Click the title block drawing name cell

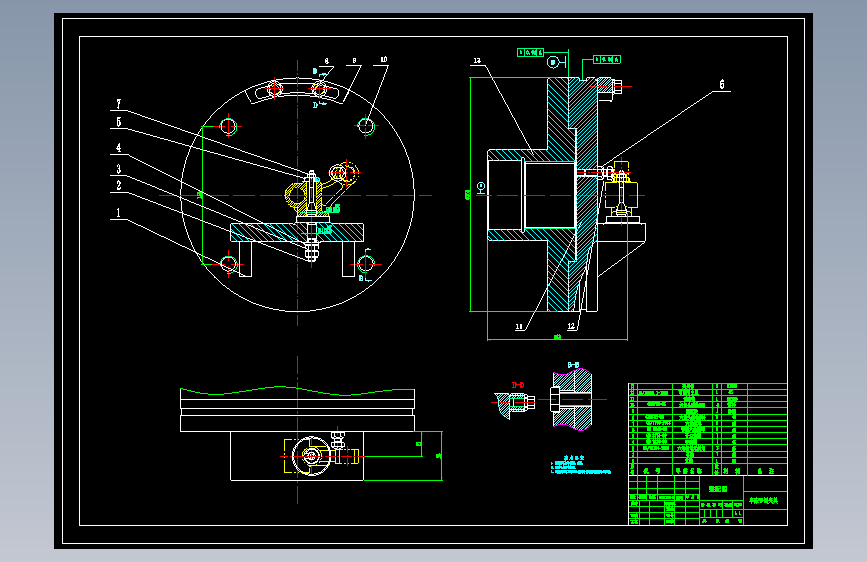[x=718, y=489]
